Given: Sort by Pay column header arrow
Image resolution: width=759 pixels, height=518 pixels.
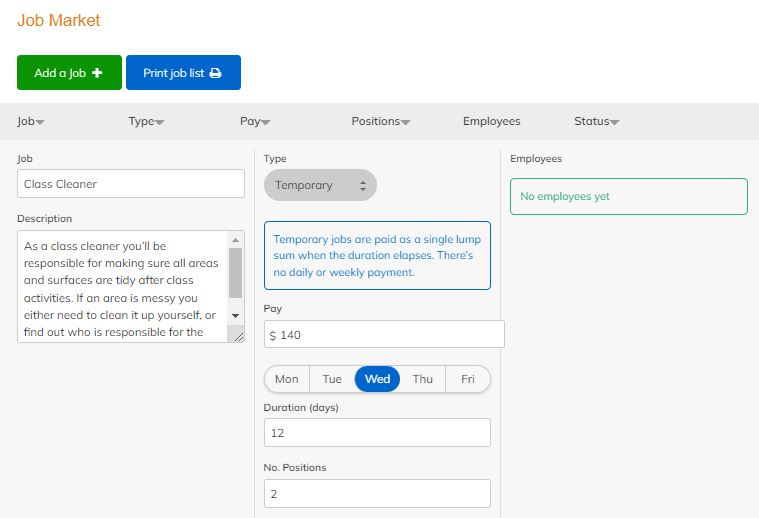Looking at the screenshot, I should point(266,122).
